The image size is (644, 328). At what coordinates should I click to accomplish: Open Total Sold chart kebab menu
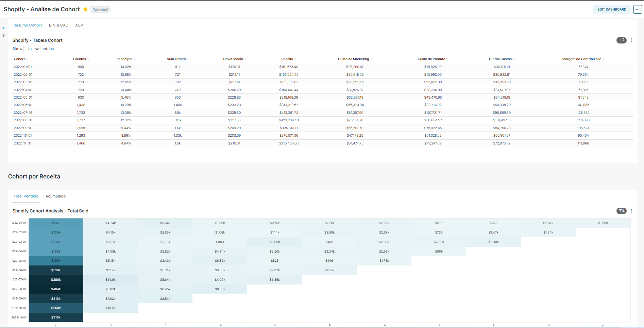(x=631, y=211)
